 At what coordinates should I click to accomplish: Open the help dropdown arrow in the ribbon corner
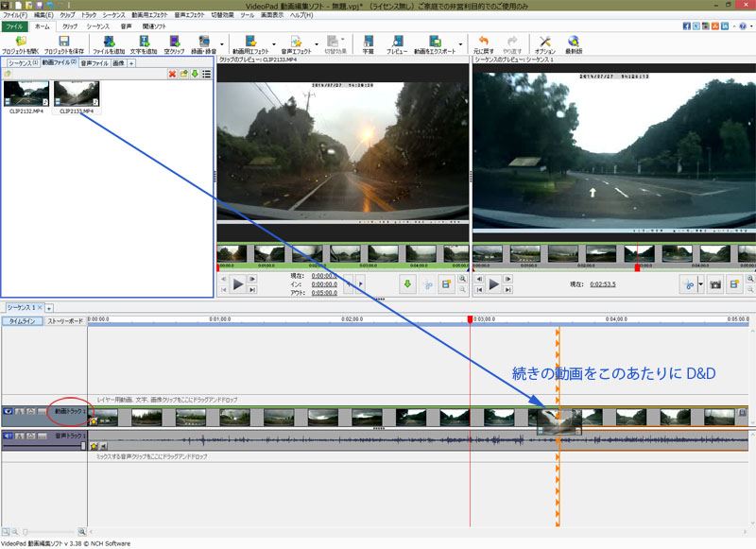point(751,26)
